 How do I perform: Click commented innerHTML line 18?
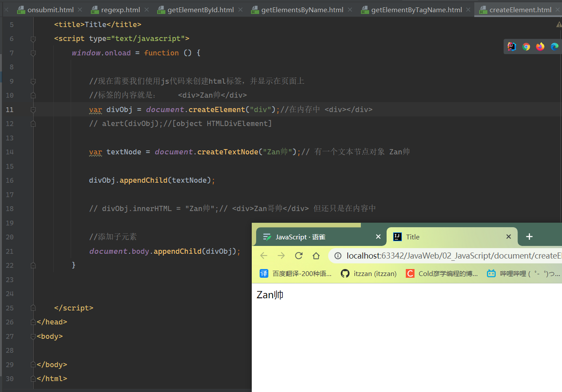233,208
